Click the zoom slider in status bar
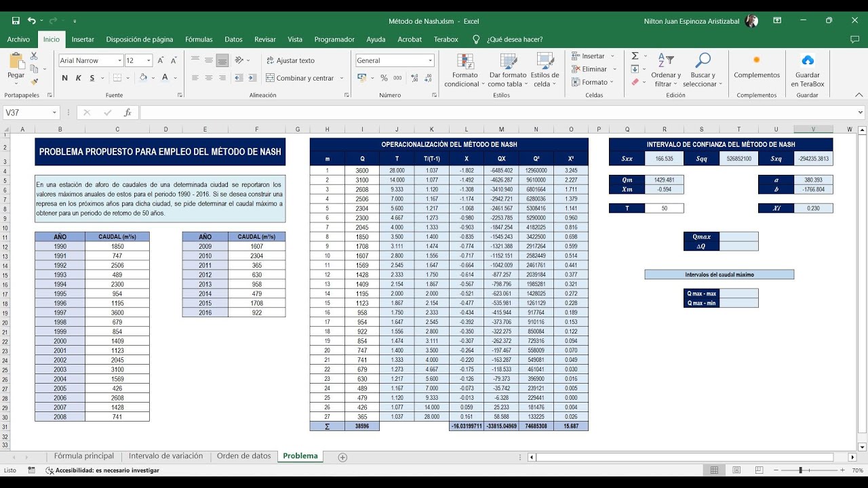 800,470
